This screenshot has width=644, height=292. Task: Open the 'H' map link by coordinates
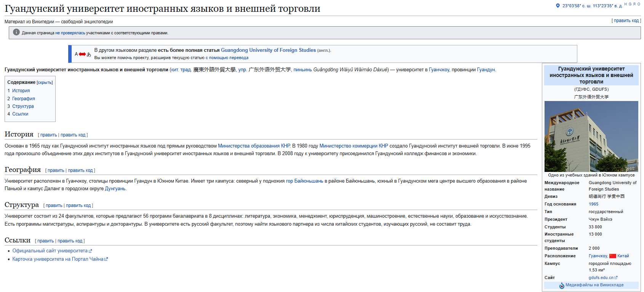pyautogui.click(x=625, y=4)
